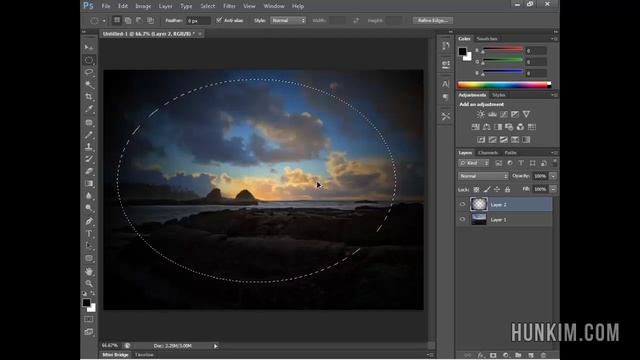The width and height of the screenshot is (640, 360).
Task: Click the foreground color swatch in toolbox
Action: click(x=87, y=302)
